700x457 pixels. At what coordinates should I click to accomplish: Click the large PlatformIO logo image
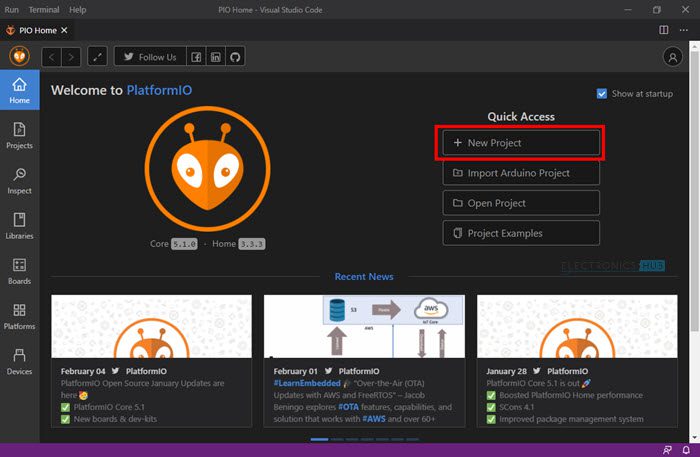point(207,169)
